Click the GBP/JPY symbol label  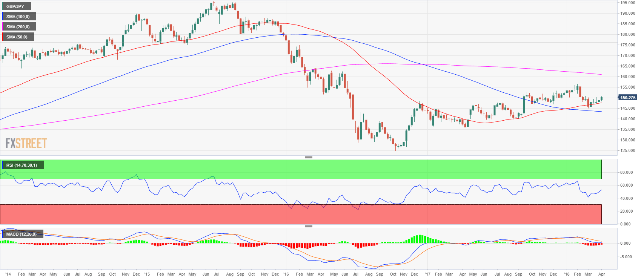(x=16, y=6)
